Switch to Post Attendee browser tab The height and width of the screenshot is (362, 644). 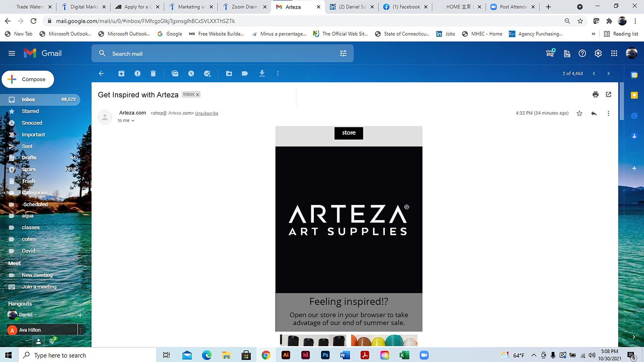(x=514, y=7)
